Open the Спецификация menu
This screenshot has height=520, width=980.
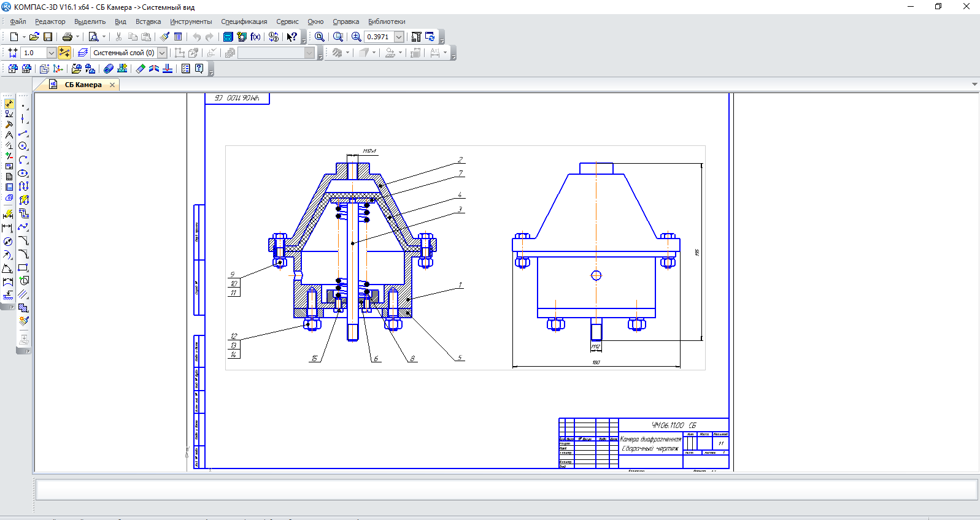pyautogui.click(x=244, y=21)
